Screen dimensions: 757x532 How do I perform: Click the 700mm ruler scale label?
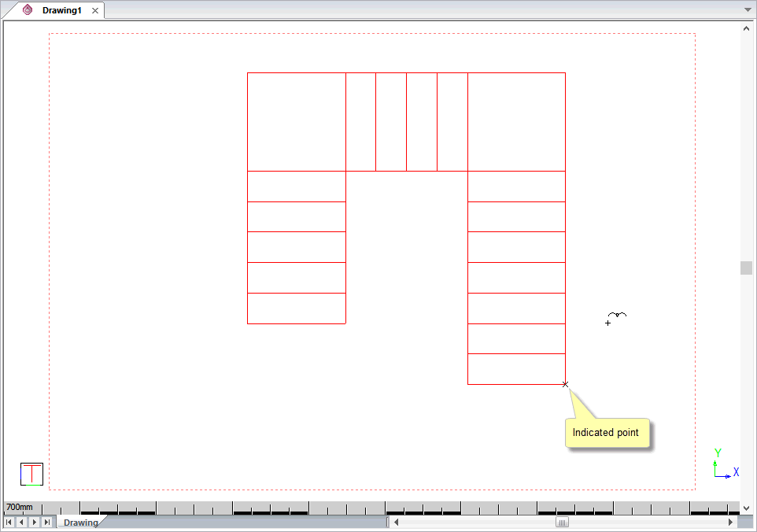coord(20,508)
